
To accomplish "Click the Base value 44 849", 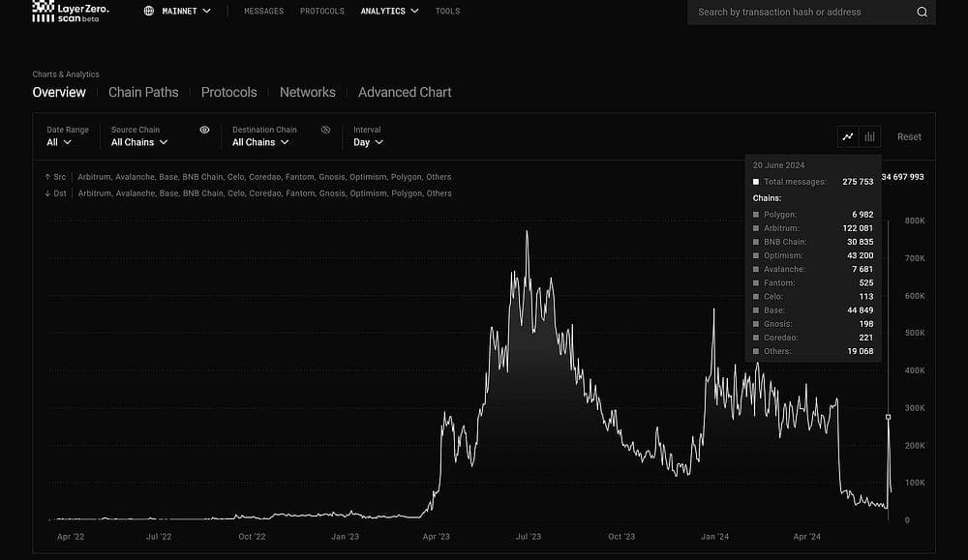I will pos(861,310).
